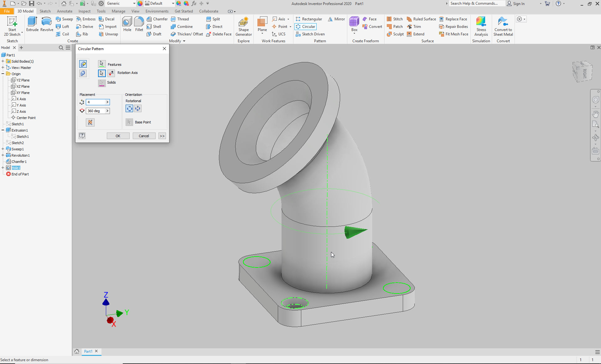This screenshot has width=601, height=364.
Task: Select the first Rotational orientation option
Action: coord(129,108)
